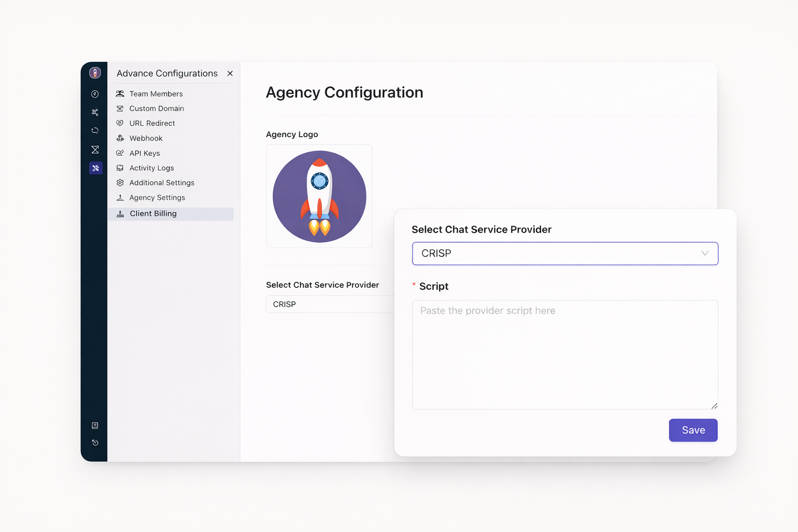Select the highlighted tools wrench sidebar icon
This screenshot has height=532, width=798.
pyautogui.click(x=96, y=168)
